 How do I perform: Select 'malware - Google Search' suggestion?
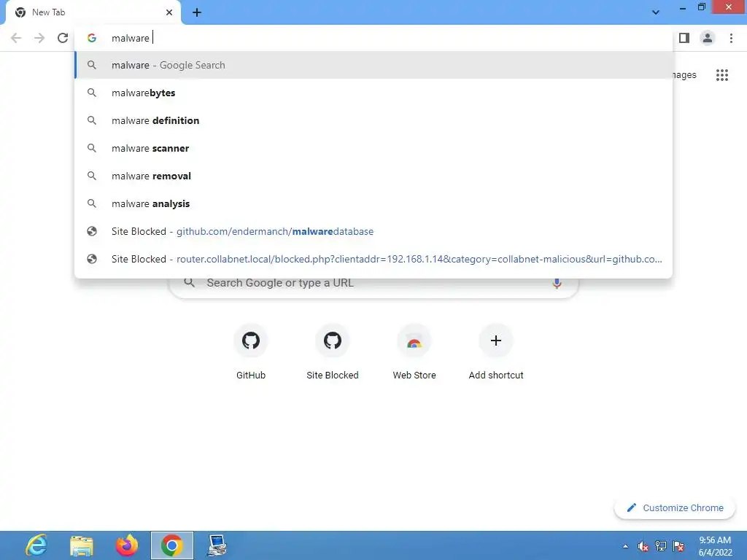(x=373, y=65)
